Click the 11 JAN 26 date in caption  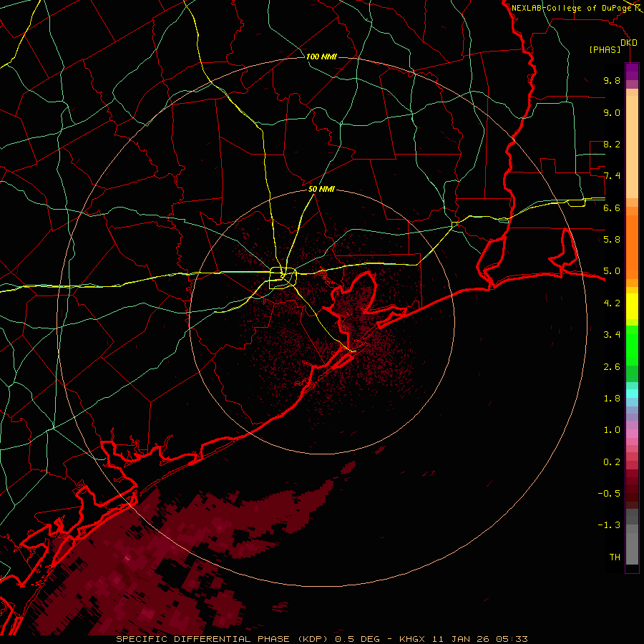(x=462, y=639)
